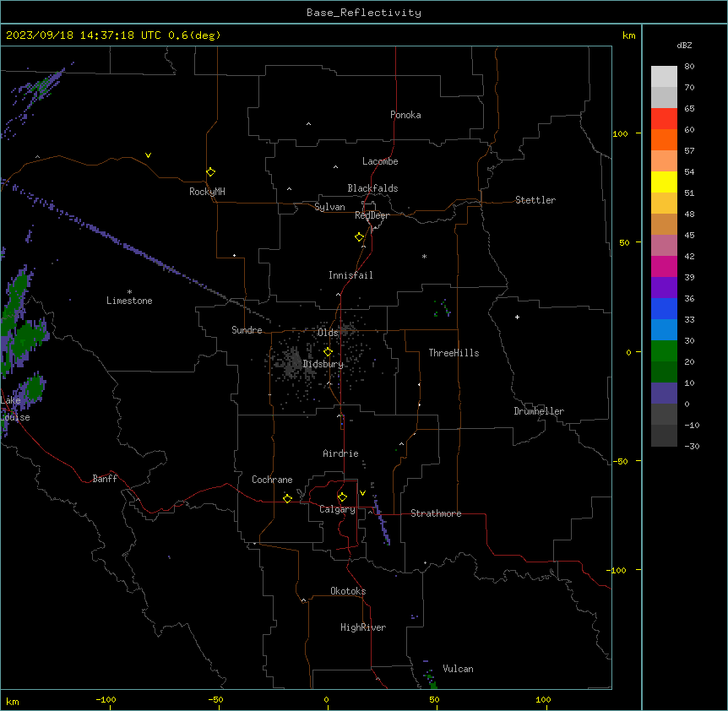
Task: Click the yellow V marker northwest of RockyMH
Action: [148, 155]
